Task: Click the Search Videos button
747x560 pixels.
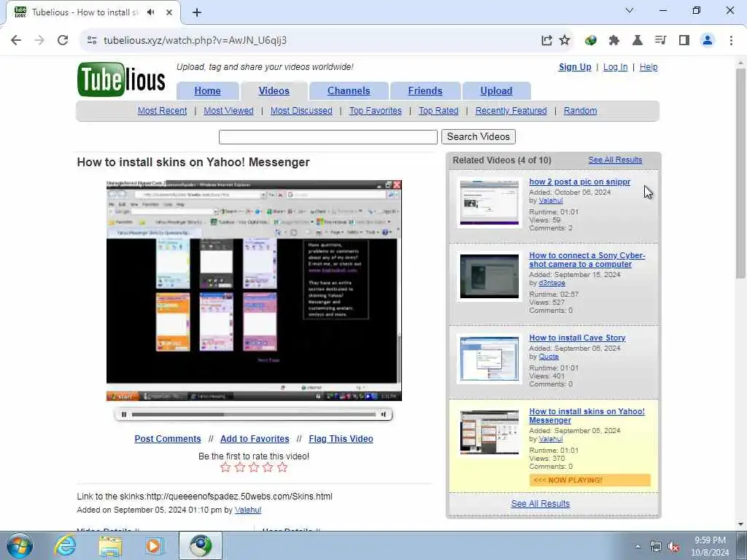Action: (479, 136)
